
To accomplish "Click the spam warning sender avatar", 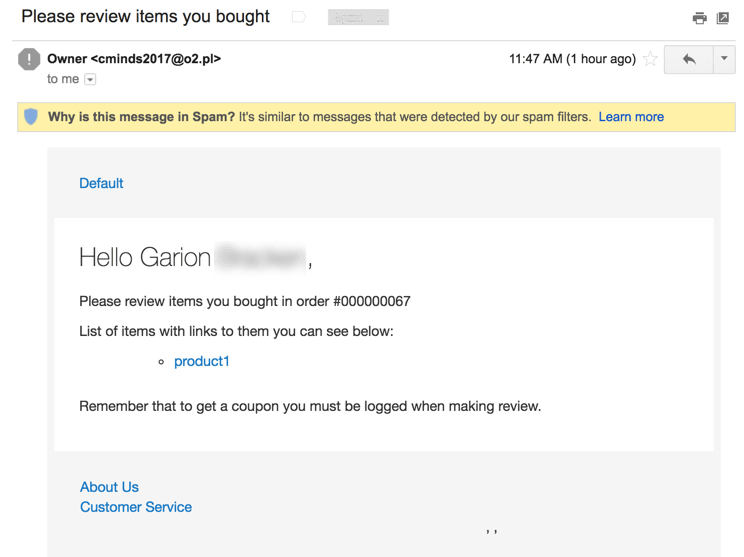I will 30,59.
